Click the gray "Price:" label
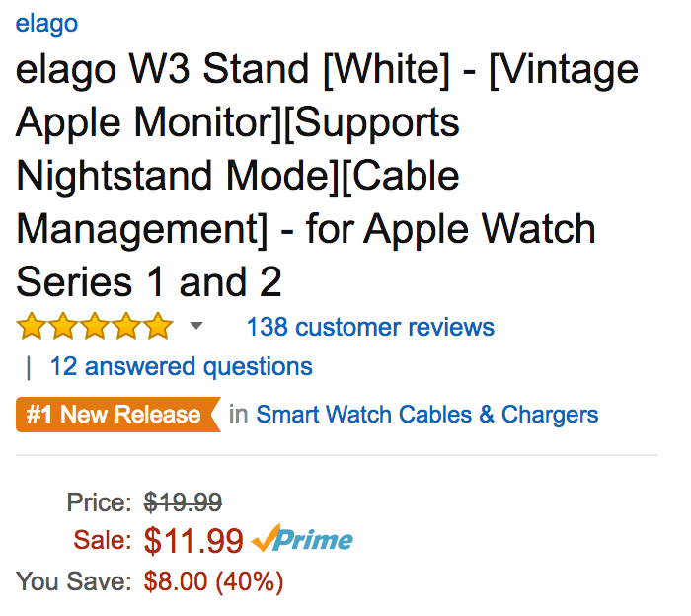This screenshot has width=691, height=616. click(99, 502)
